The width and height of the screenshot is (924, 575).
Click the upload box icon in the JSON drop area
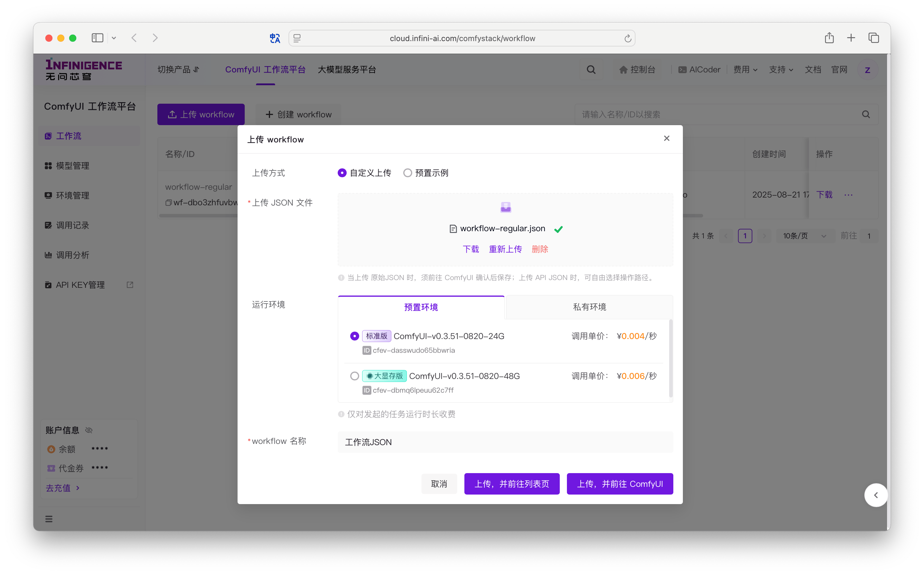coord(506,207)
